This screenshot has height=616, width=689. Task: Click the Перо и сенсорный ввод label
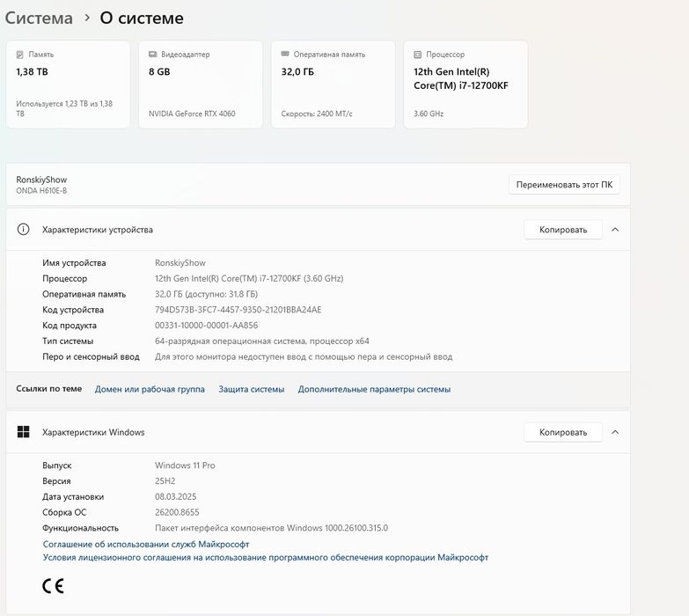click(91, 356)
